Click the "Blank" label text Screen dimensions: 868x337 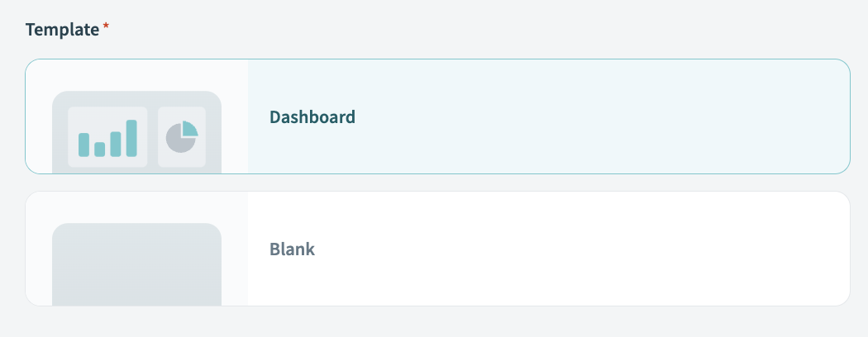pos(293,249)
